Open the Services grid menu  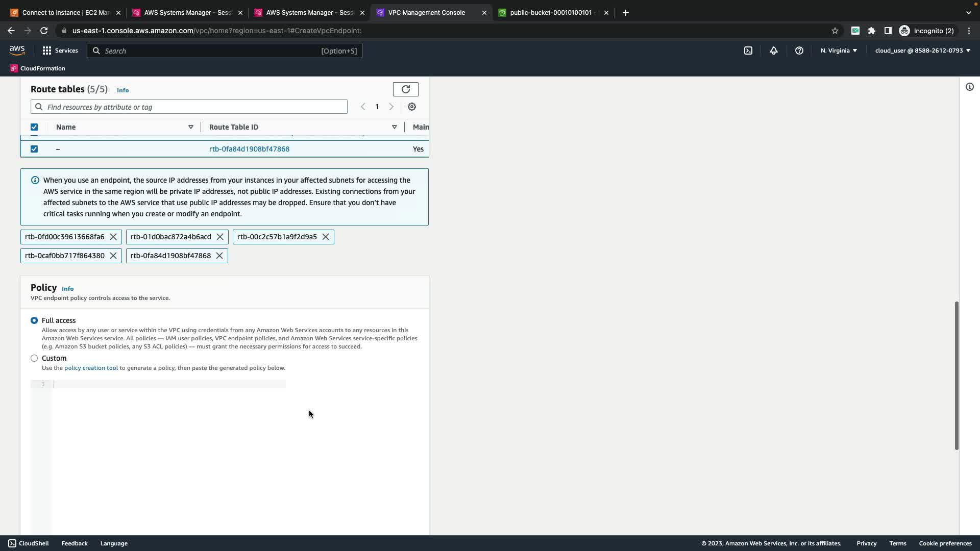coord(47,51)
